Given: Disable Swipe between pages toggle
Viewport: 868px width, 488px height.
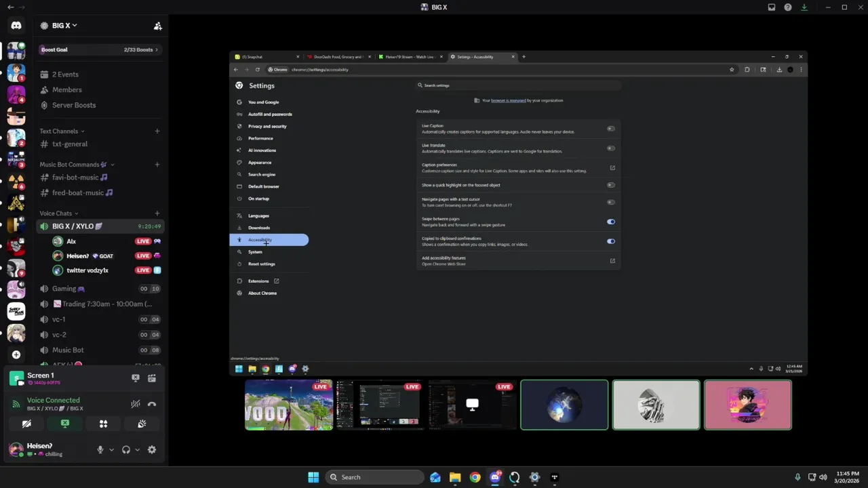Looking at the screenshot, I should [x=611, y=222].
